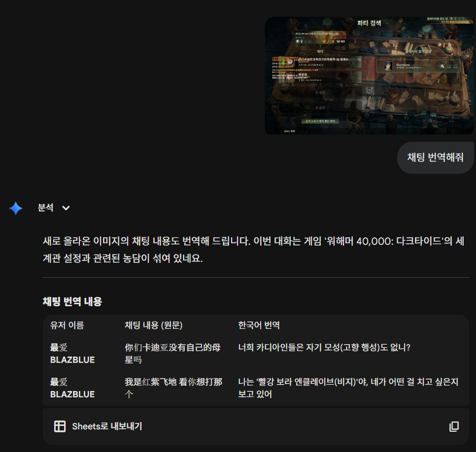Click the 분석 label

click(45, 208)
